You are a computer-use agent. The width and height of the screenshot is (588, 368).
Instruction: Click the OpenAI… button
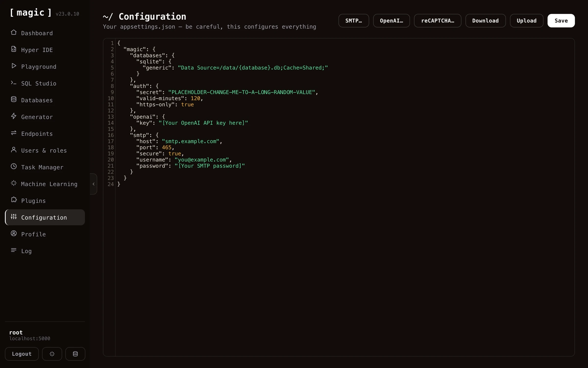pos(391,21)
